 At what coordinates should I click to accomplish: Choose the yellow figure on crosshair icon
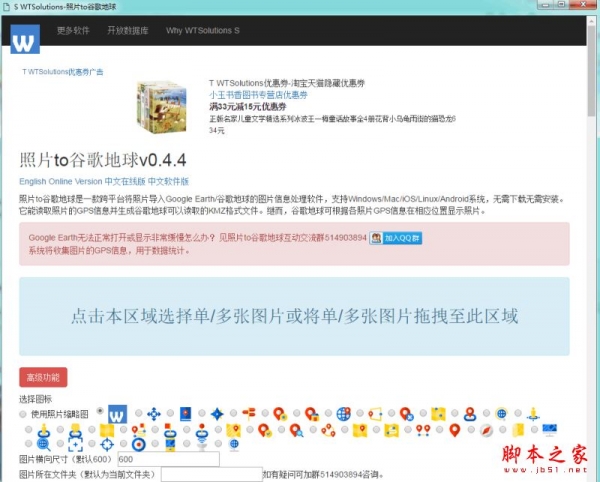[x=533, y=414]
